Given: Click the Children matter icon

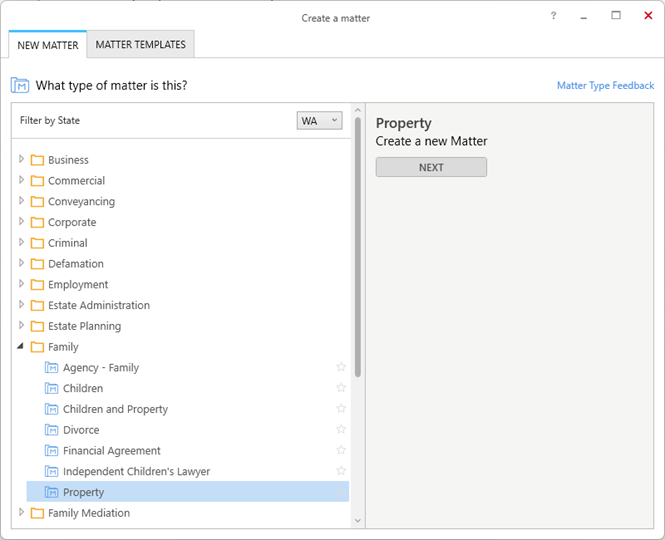Looking at the screenshot, I should 51,388.
